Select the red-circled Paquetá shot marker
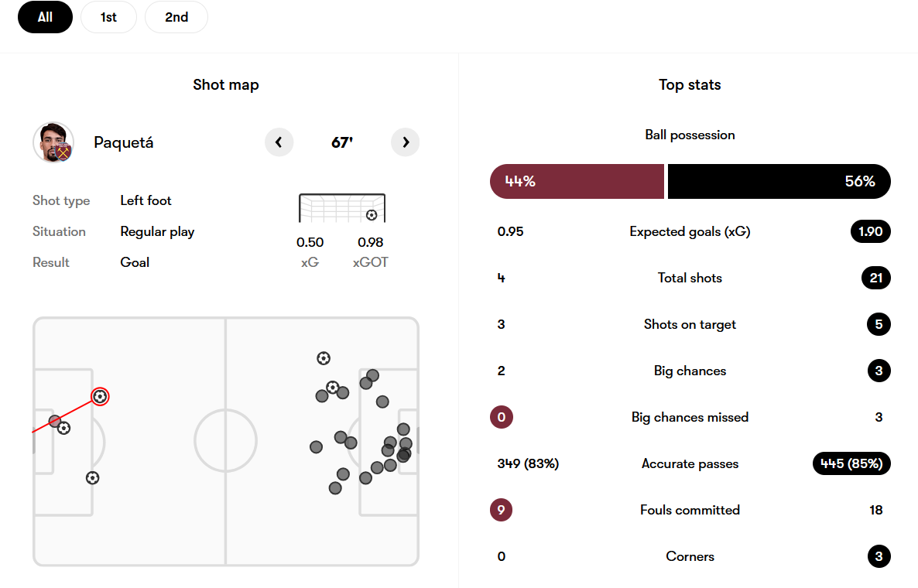Screen dimensions: 918x588 pyautogui.click(x=100, y=397)
